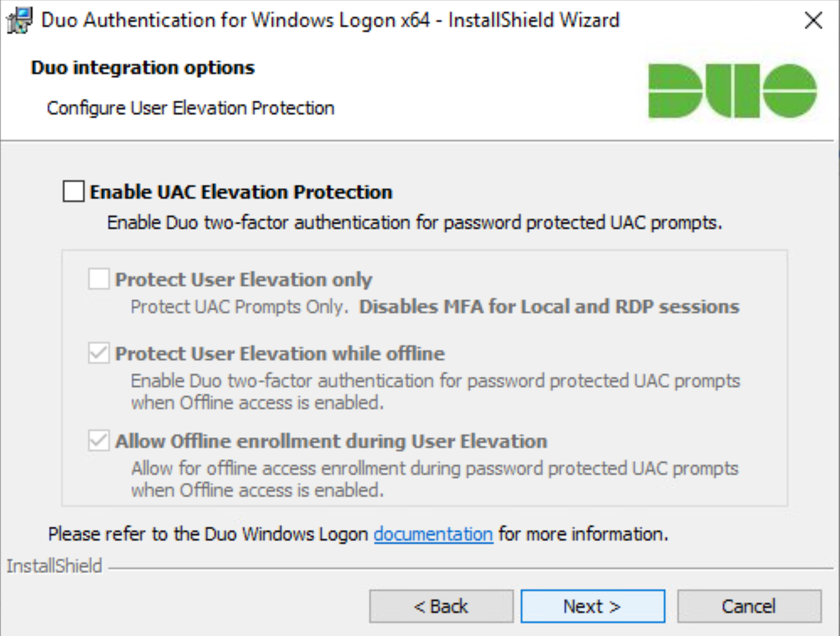Go back with the Back button
The height and width of the screenshot is (636, 840).
pos(441,606)
